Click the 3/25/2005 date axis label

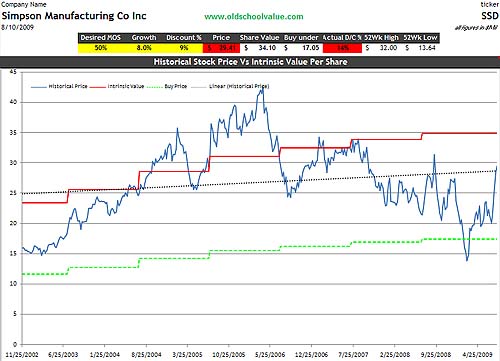[x=188, y=354]
